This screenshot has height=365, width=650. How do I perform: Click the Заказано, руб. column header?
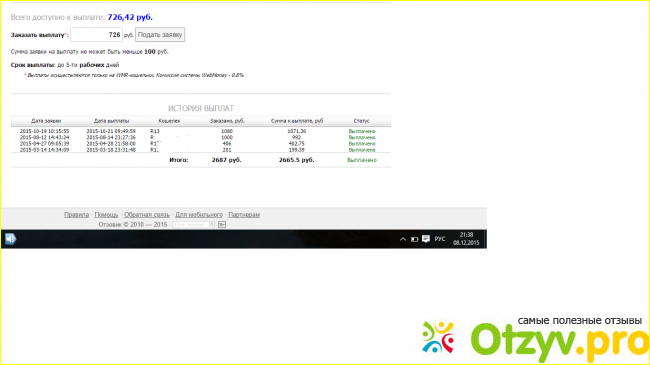tap(227, 121)
